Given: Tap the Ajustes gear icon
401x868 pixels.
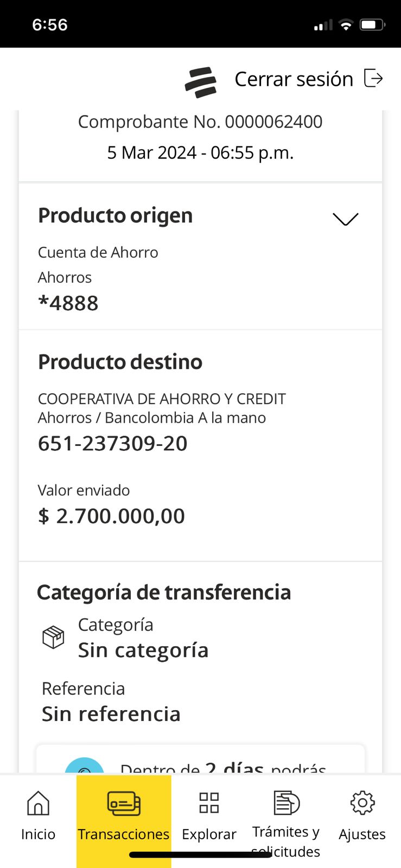Looking at the screenshot, I should click(x=362, y=803).
